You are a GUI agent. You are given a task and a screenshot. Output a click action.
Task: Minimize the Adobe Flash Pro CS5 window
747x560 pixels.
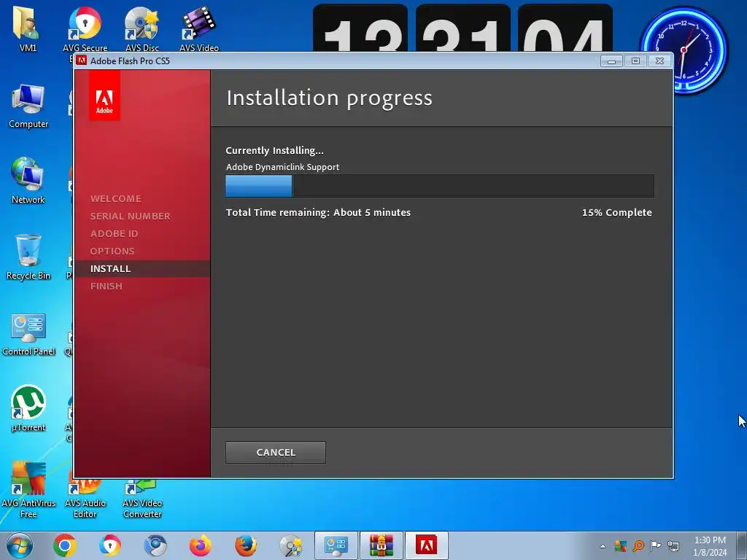[611, 61]
